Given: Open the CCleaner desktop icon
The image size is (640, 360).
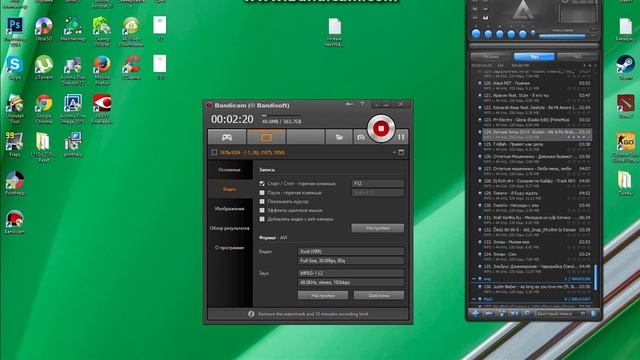Looking at the screenshot, I should point(131,68).
